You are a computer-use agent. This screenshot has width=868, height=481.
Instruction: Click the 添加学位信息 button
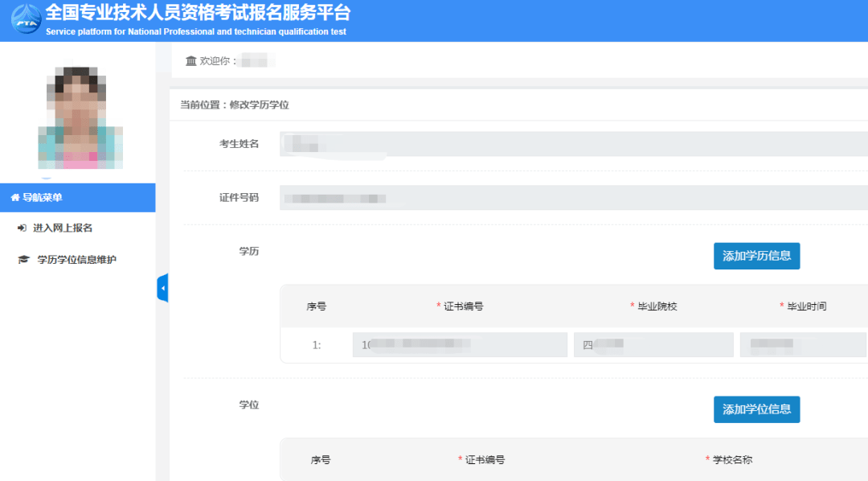[x=756, y=409]
